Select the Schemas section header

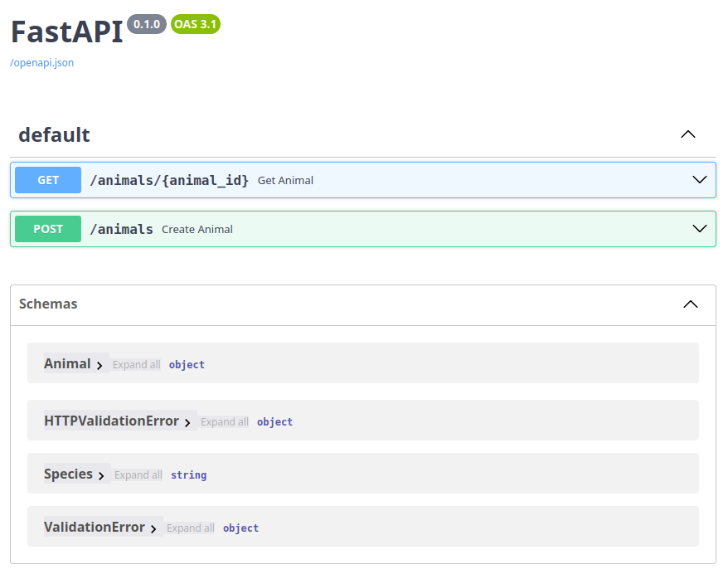click(48, 304)
